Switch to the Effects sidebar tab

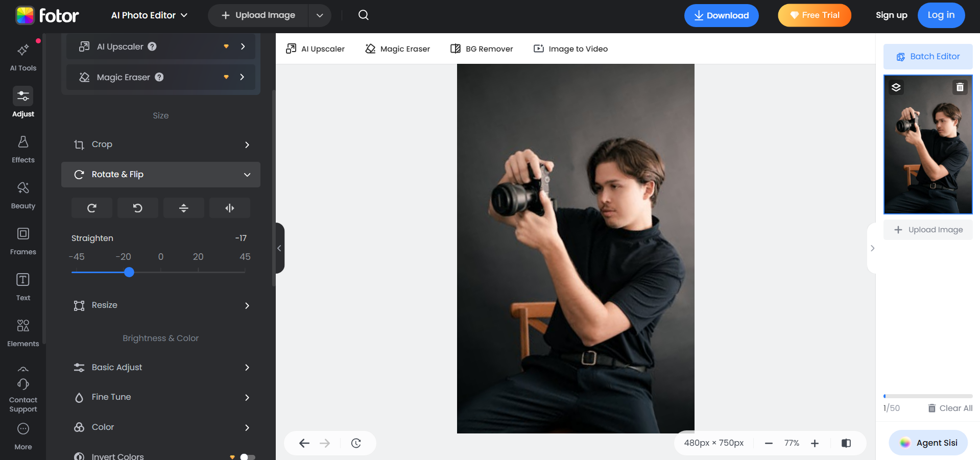point(23,149)
